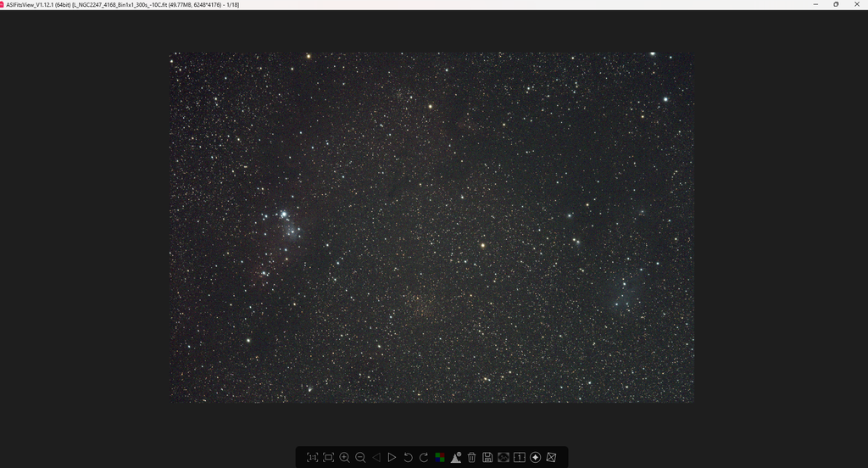The image size is (868, 468).
Task: Delete current image with trash icon
Action: point(471,458)
